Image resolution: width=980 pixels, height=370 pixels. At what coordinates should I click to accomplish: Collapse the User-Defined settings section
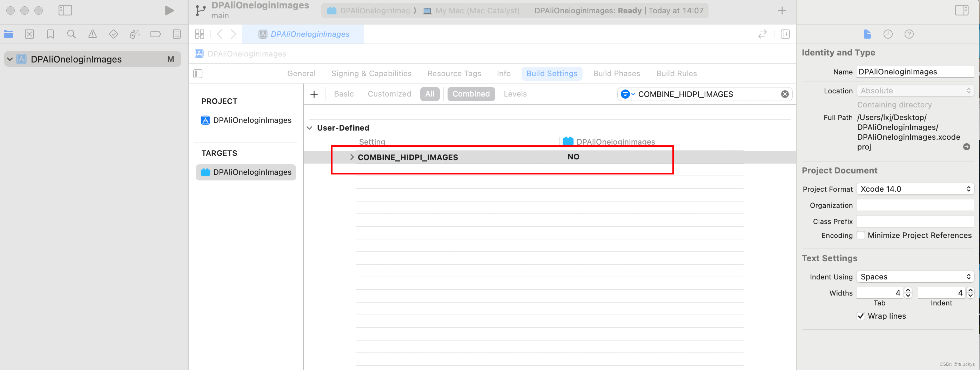point(310,128)
